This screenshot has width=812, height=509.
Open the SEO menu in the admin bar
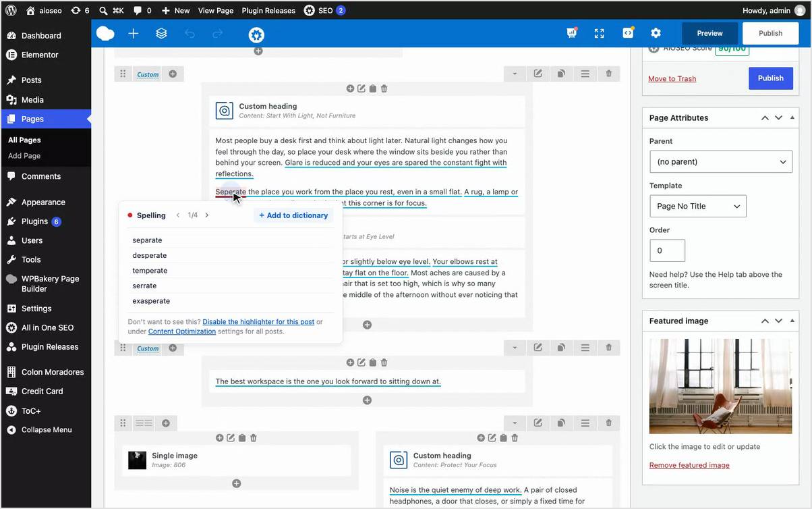[x=324, y=10]
